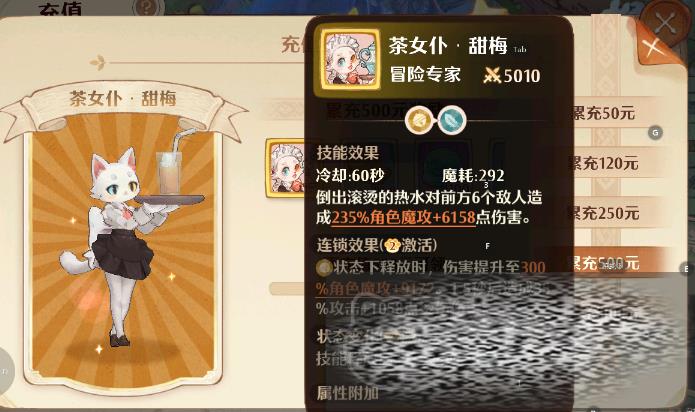Viewport: 695px width, 412px height.
Task: Click the underlined 235%角色魔攻+6158 damage text
Action: click(x=403, y=218)
